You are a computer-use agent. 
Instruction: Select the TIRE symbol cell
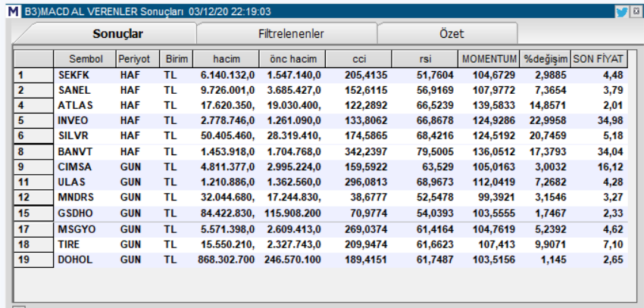[x=69, y=244]
